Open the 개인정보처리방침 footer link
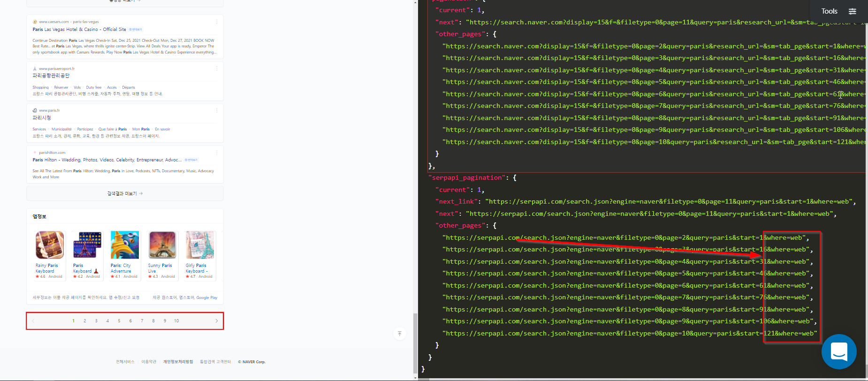868x381 pixels. 178,362
